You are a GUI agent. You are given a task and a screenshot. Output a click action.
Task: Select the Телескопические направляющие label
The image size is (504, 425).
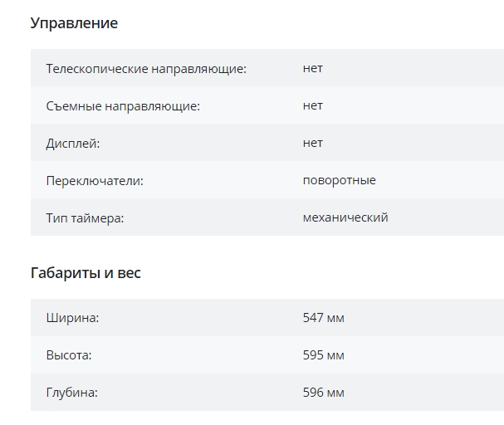click(x=146, y=69)
